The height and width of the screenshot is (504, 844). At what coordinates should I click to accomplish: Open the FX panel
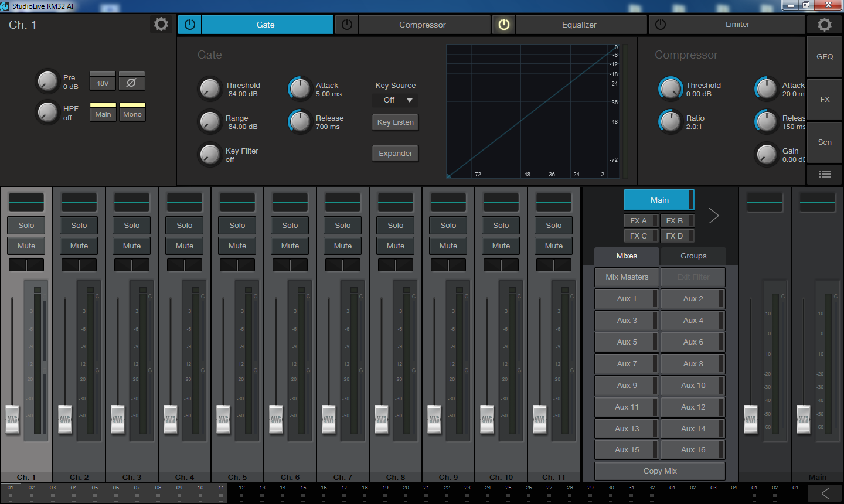click(825, 100)
